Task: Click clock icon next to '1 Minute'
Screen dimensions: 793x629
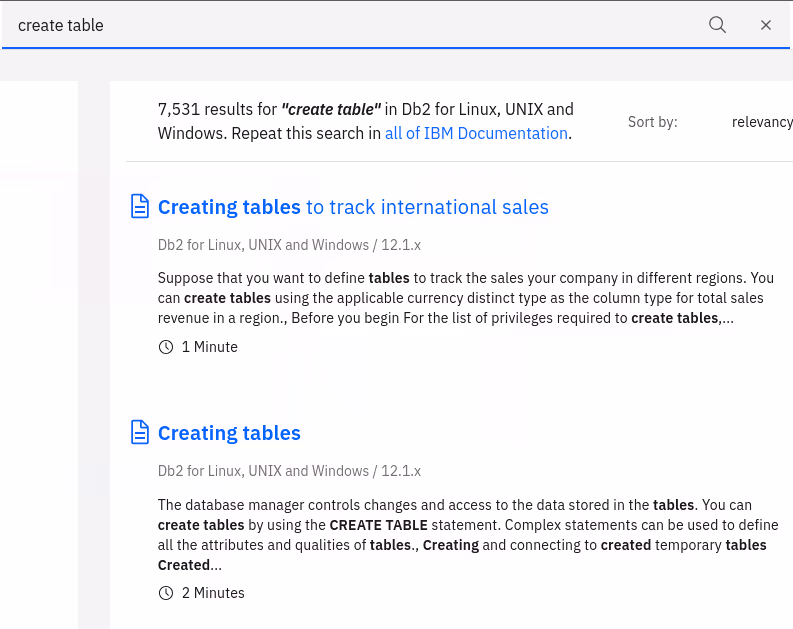Action: [166, 347]
